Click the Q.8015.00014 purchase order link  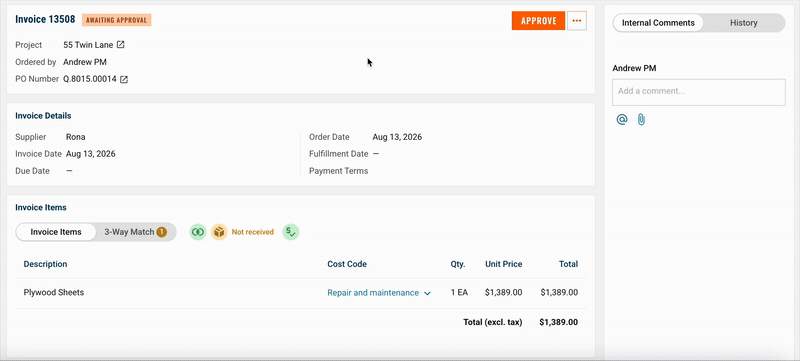pyautogui.click(x=90, y=80)
